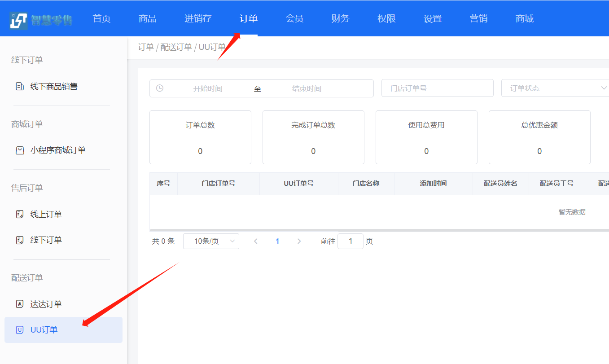Open 设置 in top navigation
This screenshot has height=364, width=609.
[433, 18]
